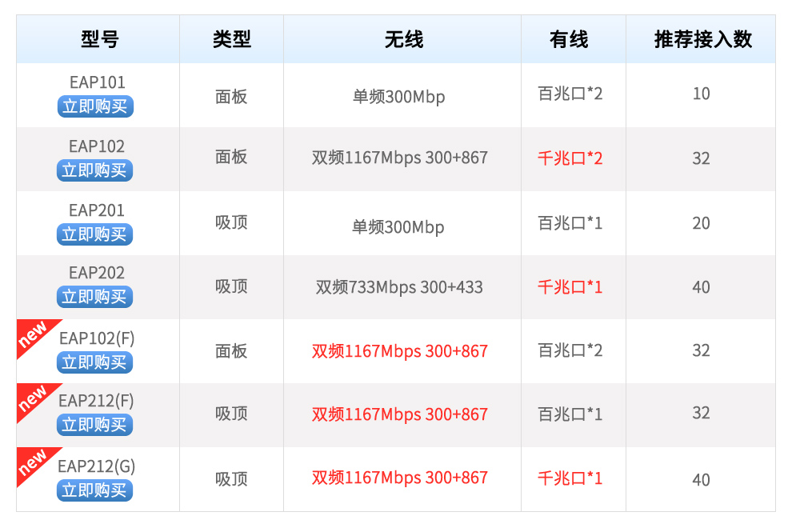Click 立即购买 button under EAP212(G)

pyautogui.click(x=95, y=490)
